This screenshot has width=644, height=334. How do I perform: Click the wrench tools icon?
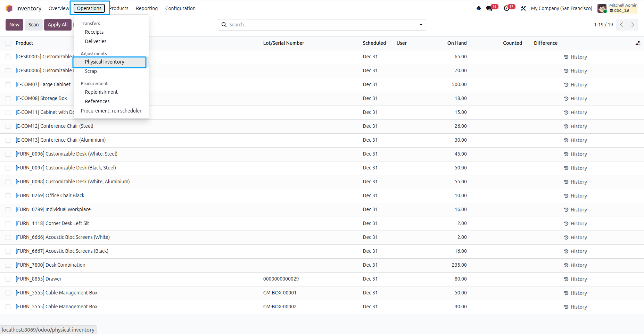point(523,8)
